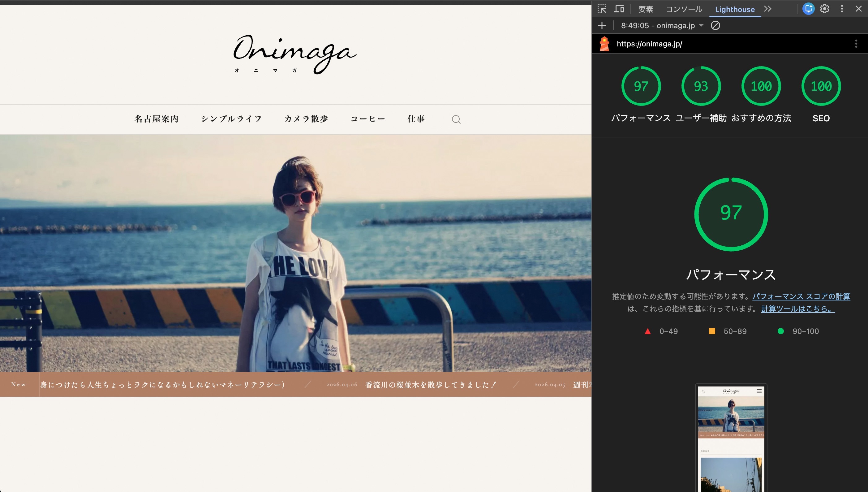Jump to the 100 SEO score gauge
868x492 pixels.
(821, 87)
